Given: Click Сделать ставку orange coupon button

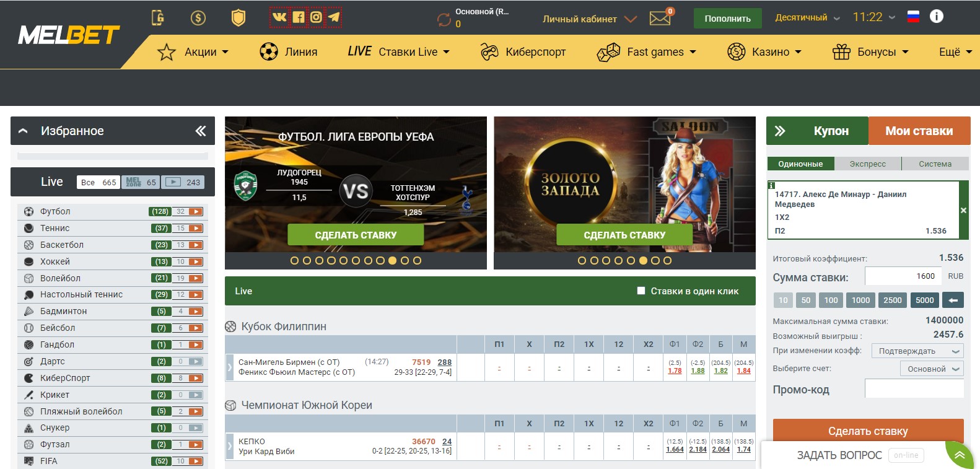Looking at the screenshot, I should (x=868, y=431).
